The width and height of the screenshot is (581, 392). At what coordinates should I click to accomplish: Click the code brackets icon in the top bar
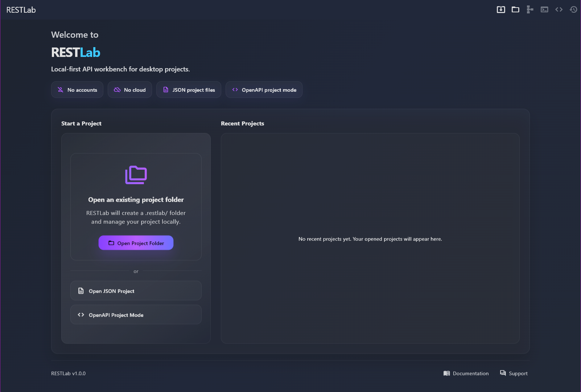pos(559,9)
